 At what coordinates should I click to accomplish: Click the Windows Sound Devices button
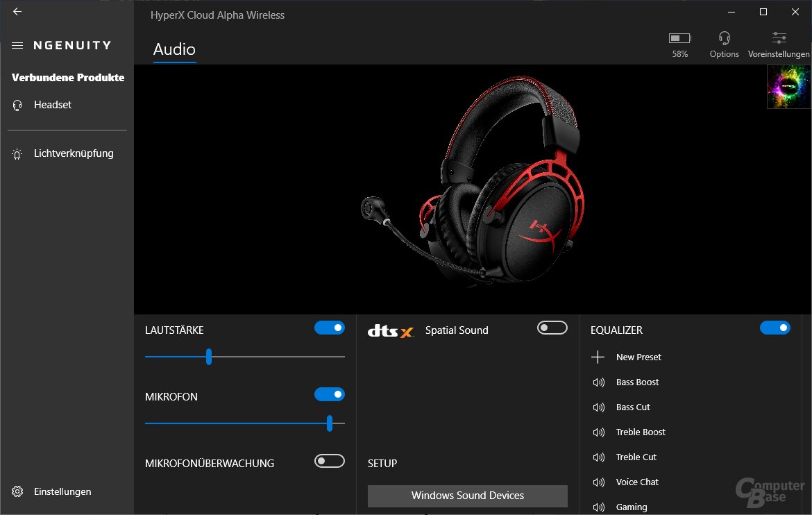pyautogui.click(x=467, y=496)
